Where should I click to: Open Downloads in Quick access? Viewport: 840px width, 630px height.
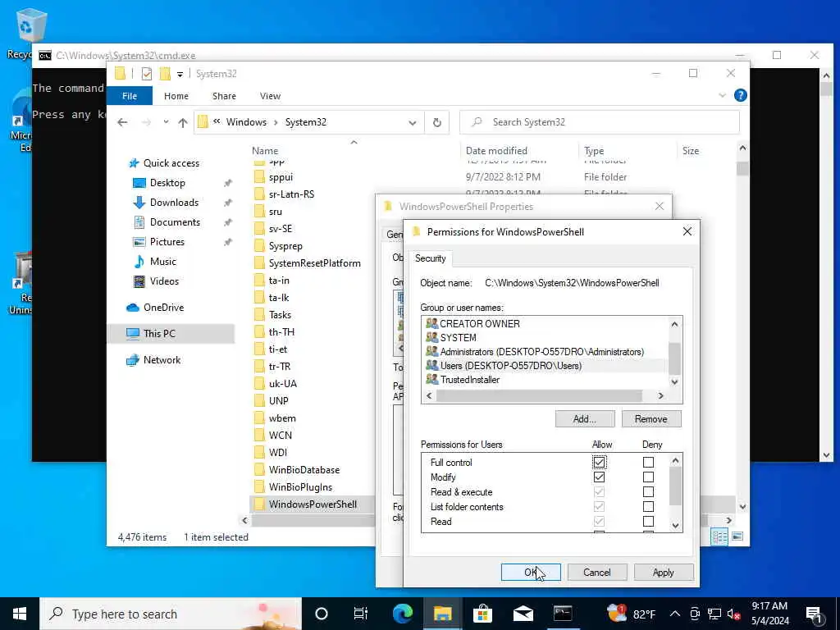click(x=174, y=203)
